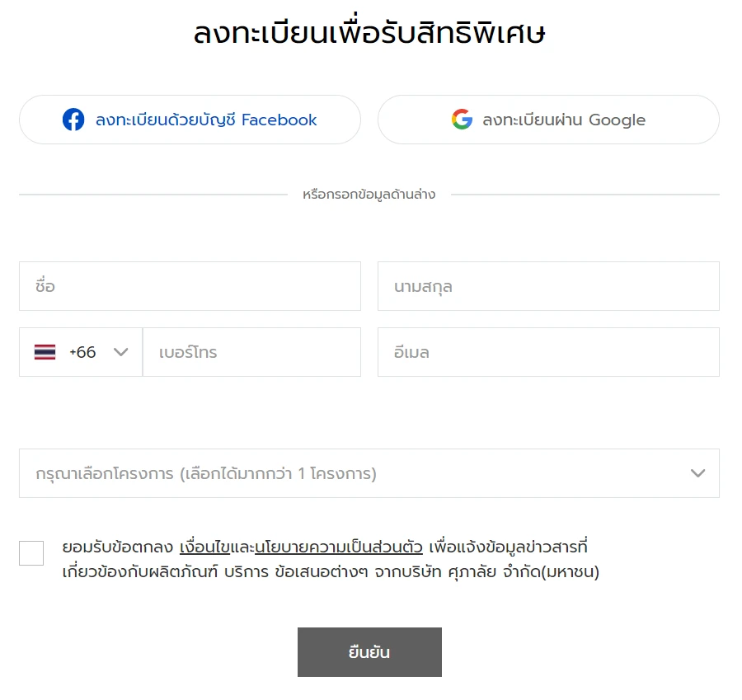
Task: Click the หรือกรอกข้อมูลด้านล่าง divider text
Action: [x=369, y=195]
